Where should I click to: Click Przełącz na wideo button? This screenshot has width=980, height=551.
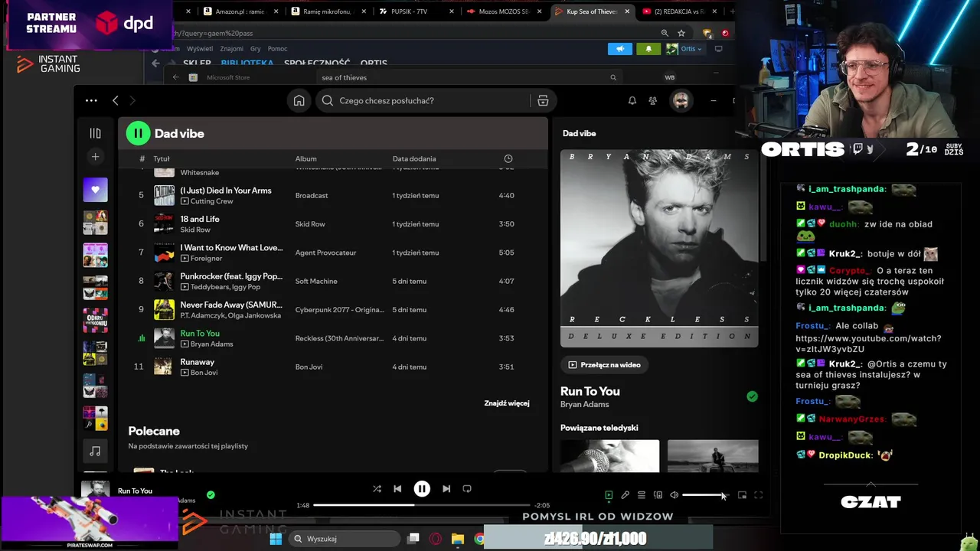(605, 365)
